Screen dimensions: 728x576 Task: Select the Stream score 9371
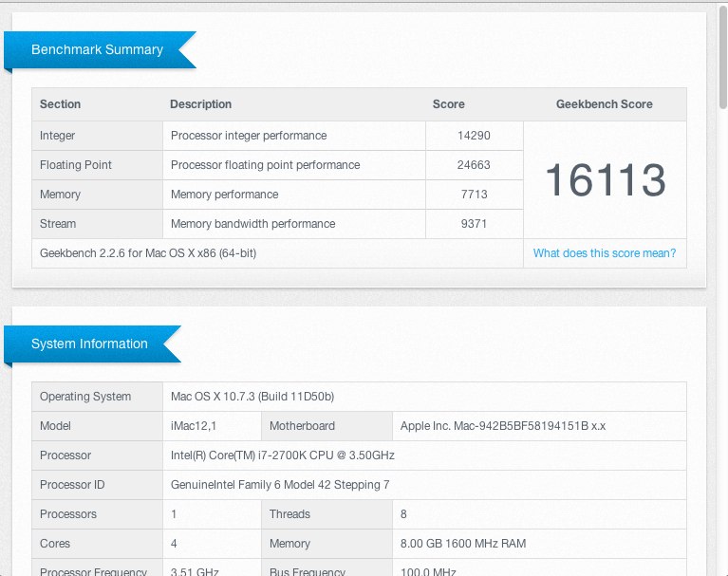click(x=474, y=224)
